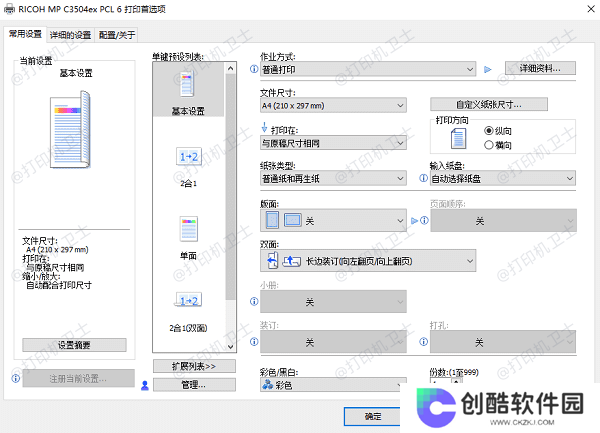This screenshot has height=433, width=600.
Task: Click the 份数 copies input field
Action: point(441,382)
